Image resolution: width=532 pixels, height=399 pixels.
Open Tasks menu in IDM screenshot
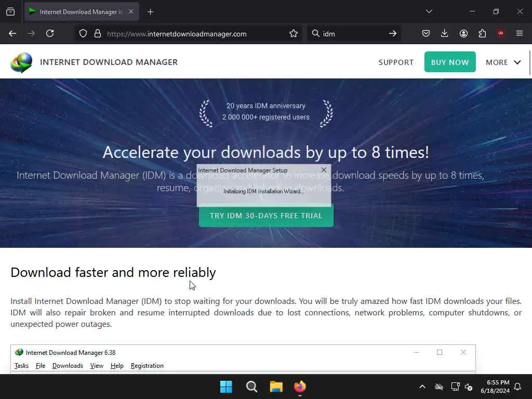[x=22, y=366]
